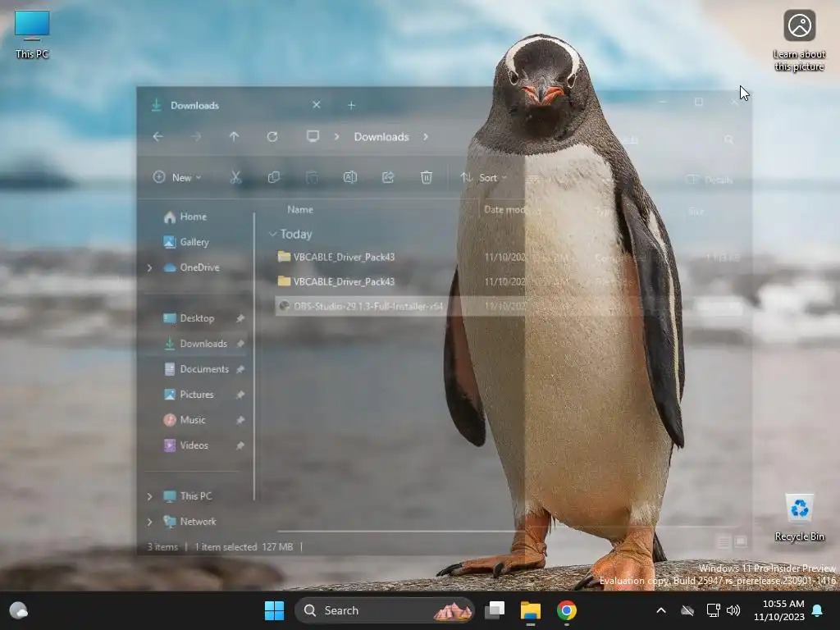Click chevron after Downloads in address bar

pyautogui.click(x=426, y=137)
